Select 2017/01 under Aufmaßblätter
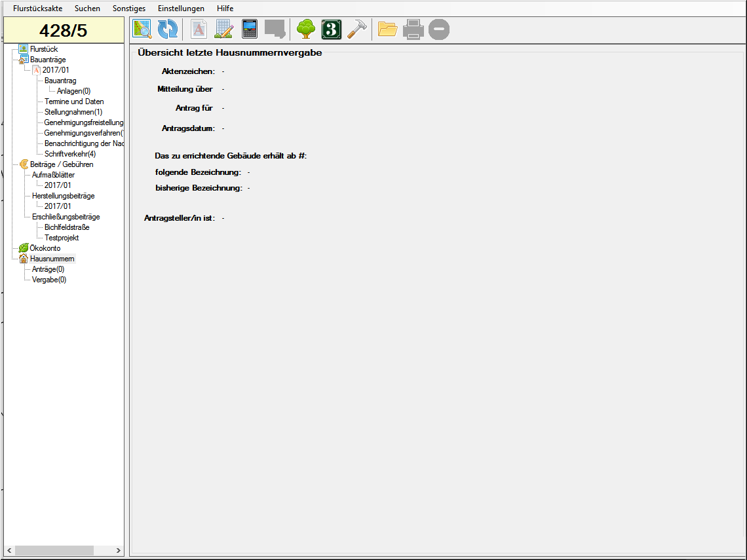The image size is (747, 560). coord(58,185)
